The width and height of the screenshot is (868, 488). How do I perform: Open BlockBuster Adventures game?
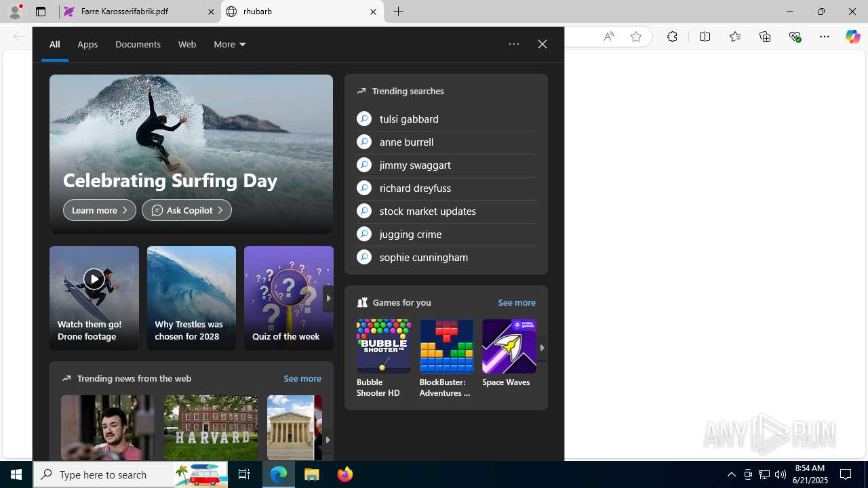(x=446, y=359)
